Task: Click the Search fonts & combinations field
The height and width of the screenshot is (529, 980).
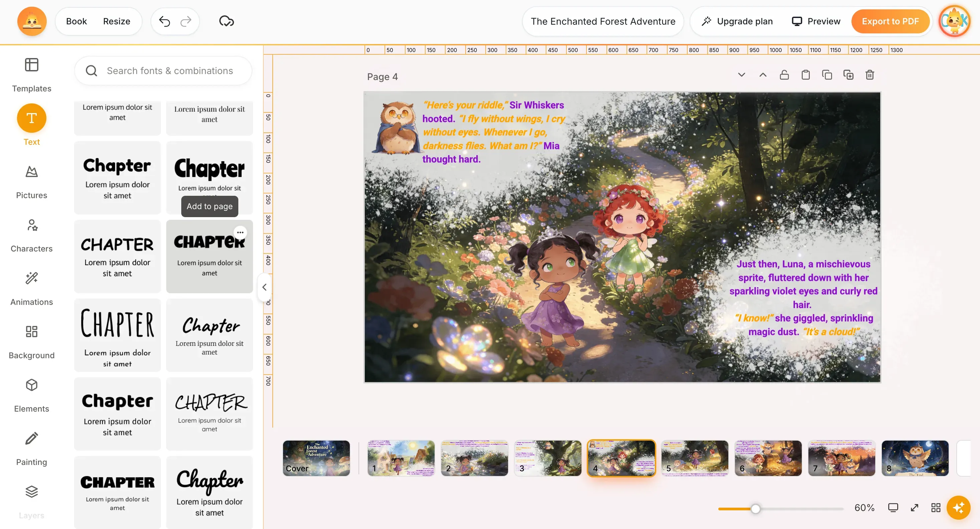Action: (163, 71)
